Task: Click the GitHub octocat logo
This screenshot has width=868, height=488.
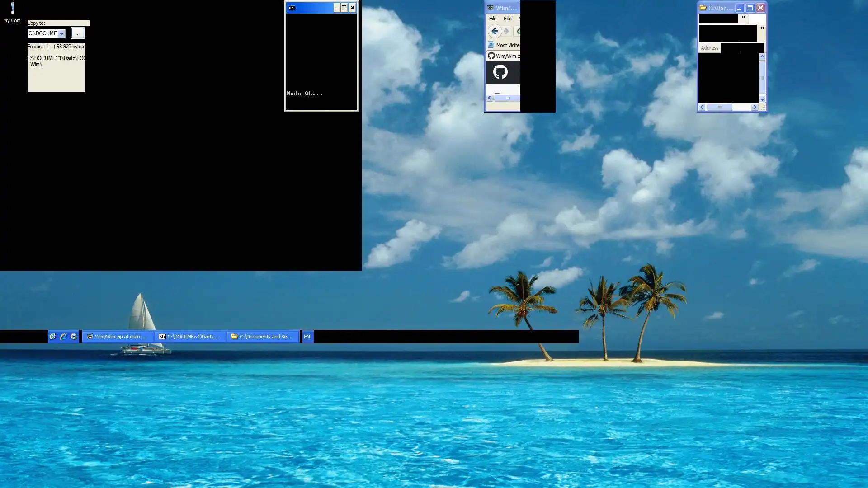Action: [x=500, y=72]
